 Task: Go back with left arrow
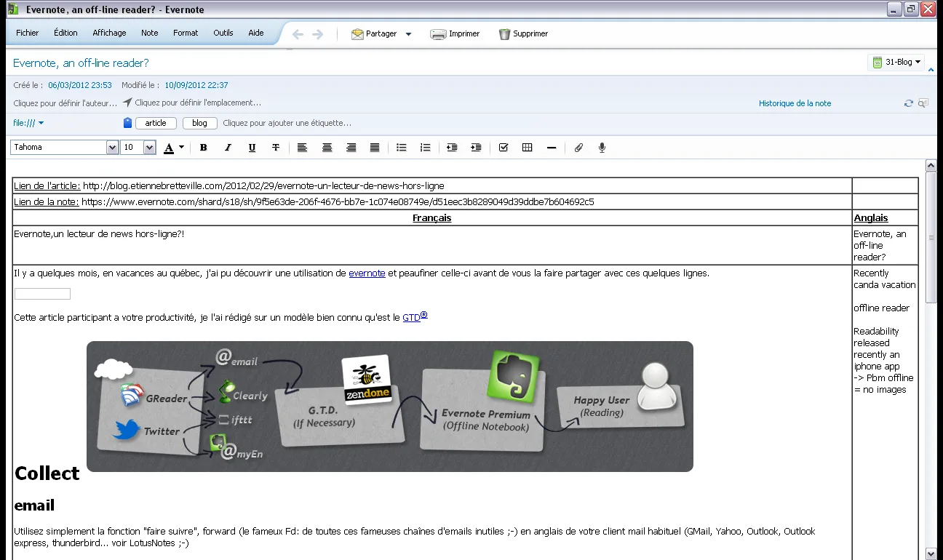[298, 34]
